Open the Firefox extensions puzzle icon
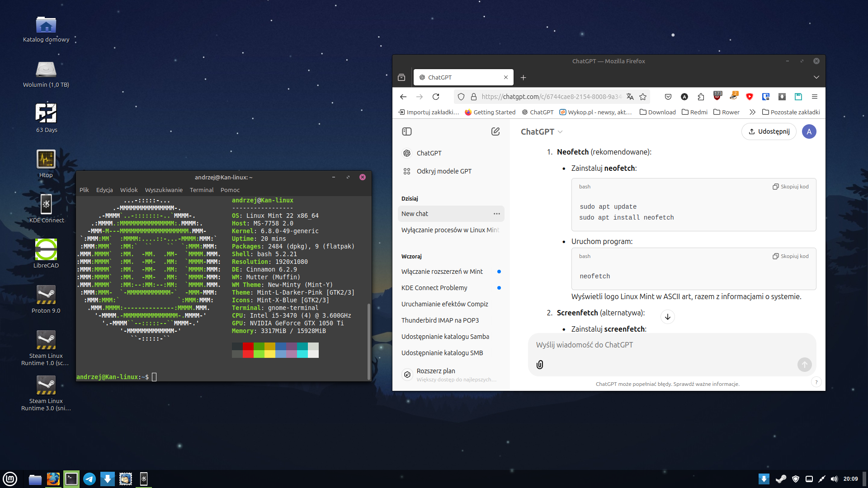Image resolution: width=868 pixels, height=488 pixels. click(701, 97)
